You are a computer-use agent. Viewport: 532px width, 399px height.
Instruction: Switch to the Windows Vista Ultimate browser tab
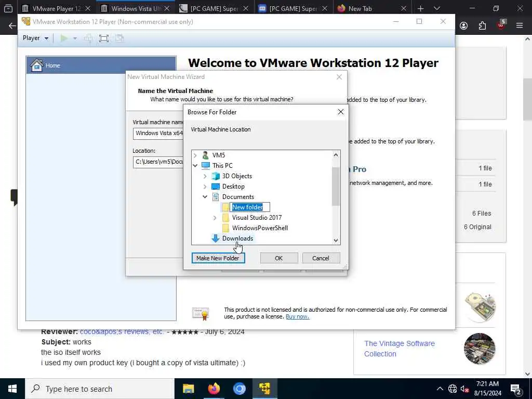point(135,8)
